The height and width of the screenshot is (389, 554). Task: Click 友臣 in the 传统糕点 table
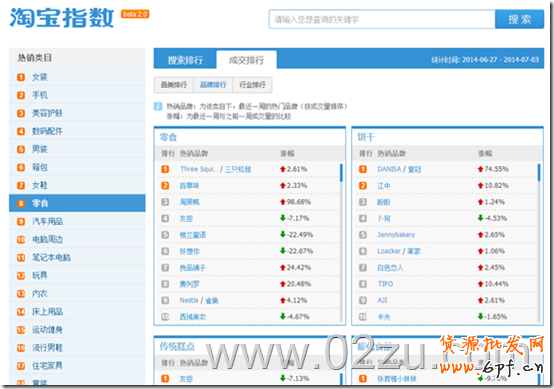pyautogui.click(x=186, y=379)
